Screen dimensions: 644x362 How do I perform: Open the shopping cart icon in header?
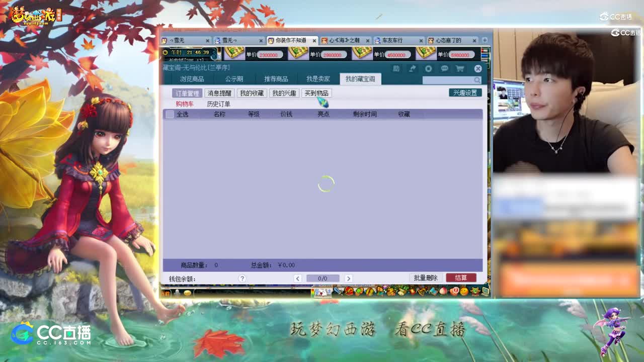click(460, 68)
